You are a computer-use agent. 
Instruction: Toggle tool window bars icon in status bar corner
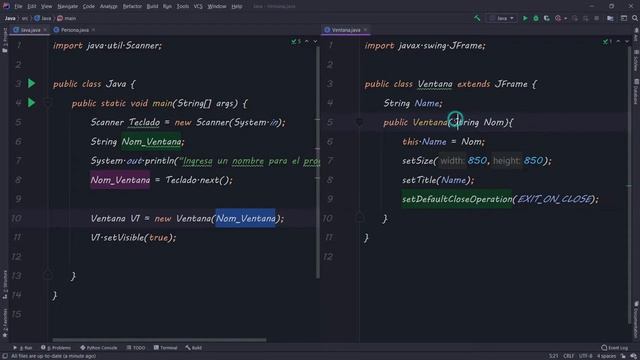(x=4, y=356)
